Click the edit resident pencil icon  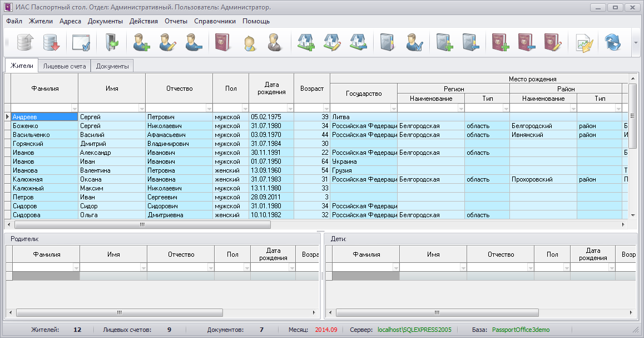[167, 43]
